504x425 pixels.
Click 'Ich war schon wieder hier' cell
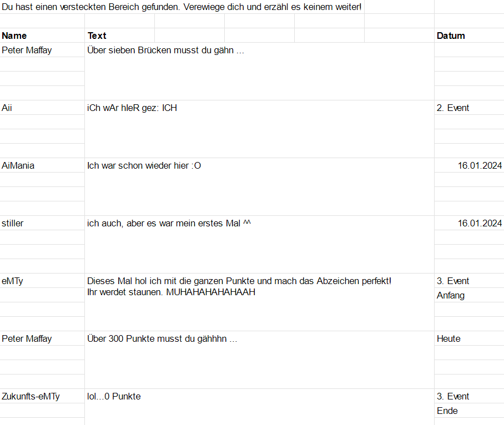tap(259, 186)
